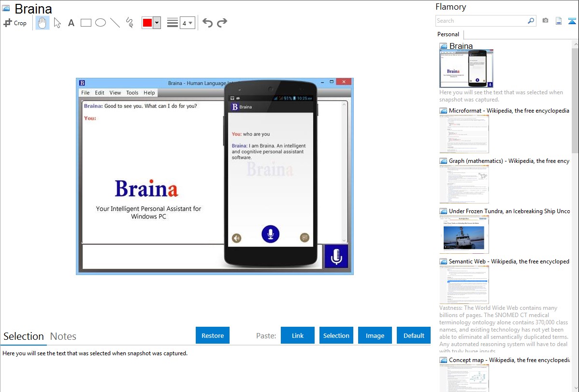Click the Restore button

coord(213,335)
